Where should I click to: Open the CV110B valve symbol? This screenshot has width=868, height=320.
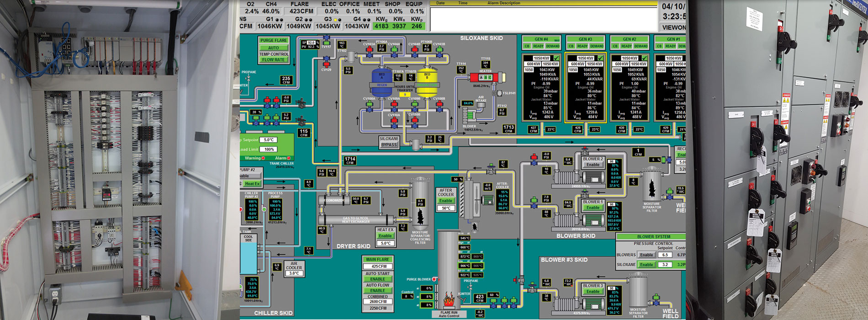click(x=414, y=122)
